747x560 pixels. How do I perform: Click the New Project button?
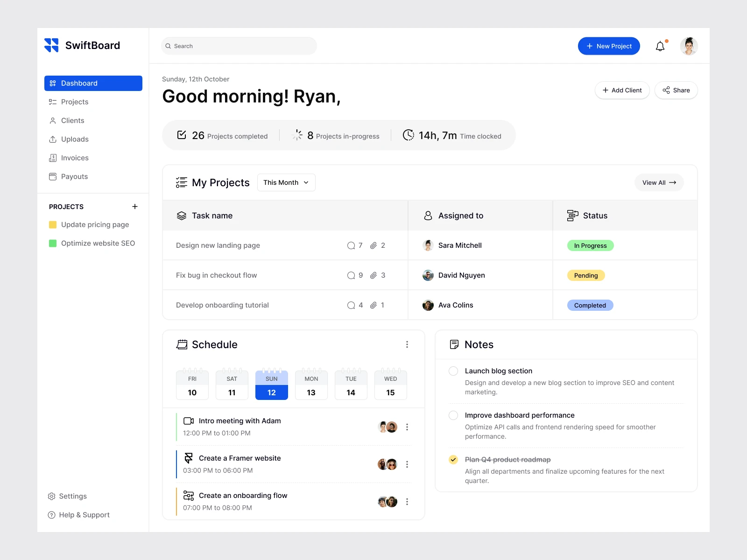609,46
